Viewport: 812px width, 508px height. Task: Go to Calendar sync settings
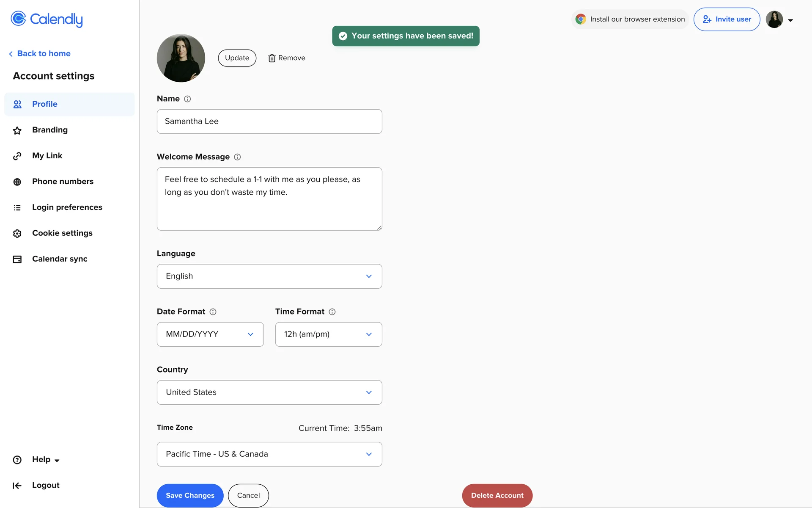pos(60,259)
